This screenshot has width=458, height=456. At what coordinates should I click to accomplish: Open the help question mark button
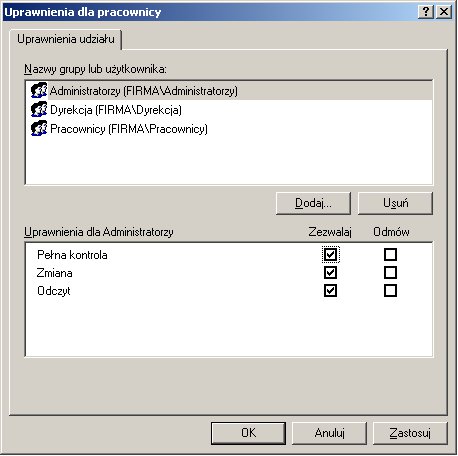(x=426, y=12)
